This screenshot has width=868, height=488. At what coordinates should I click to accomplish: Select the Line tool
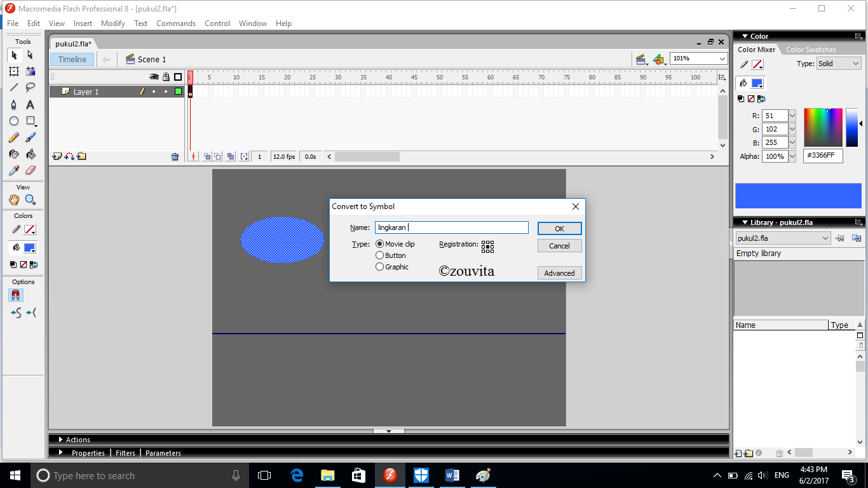(14, 88)
